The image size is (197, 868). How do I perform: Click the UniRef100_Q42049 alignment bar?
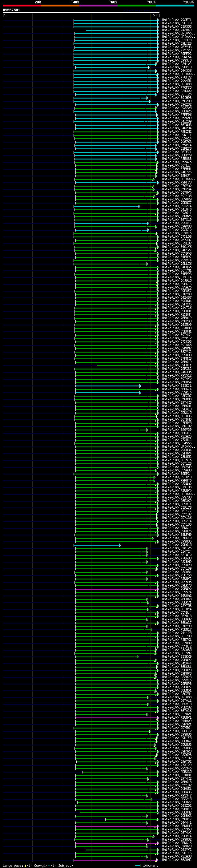pyautogui.click(x=122, y=30)
